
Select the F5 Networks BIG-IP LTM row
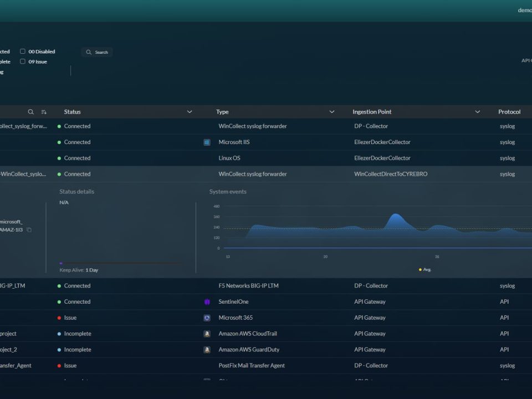pos(249,286)
